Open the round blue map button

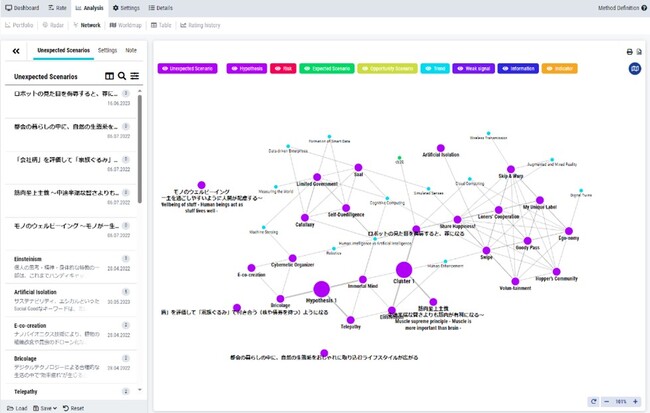pos(635,68)
